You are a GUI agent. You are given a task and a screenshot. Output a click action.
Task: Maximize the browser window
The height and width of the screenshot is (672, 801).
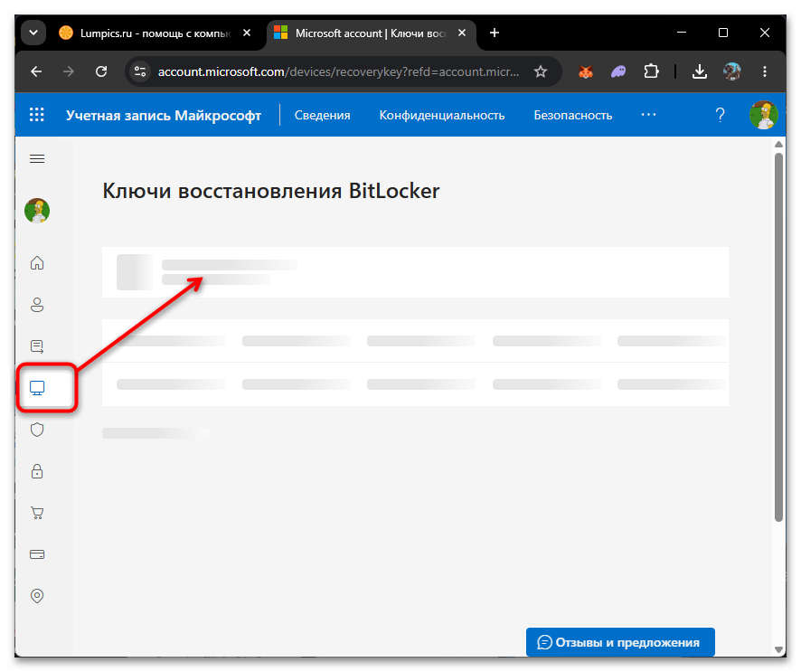[x=723, y=33]
